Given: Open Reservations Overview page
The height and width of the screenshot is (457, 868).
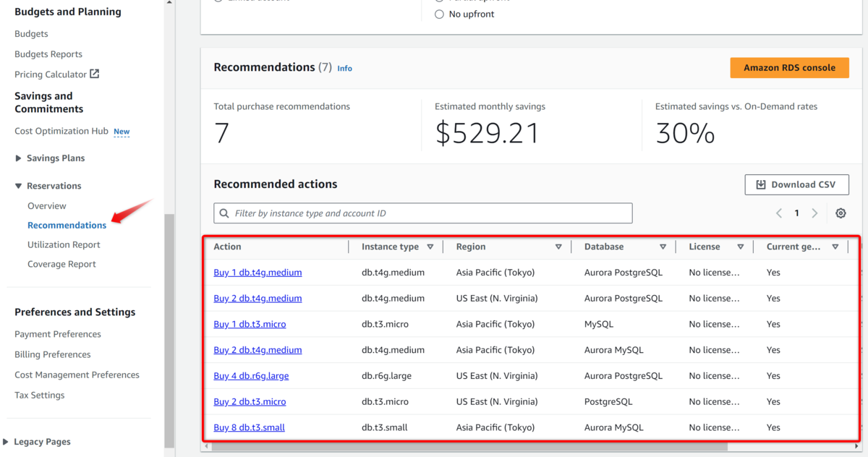Looking at the screenshot, I should coord(47,206).
